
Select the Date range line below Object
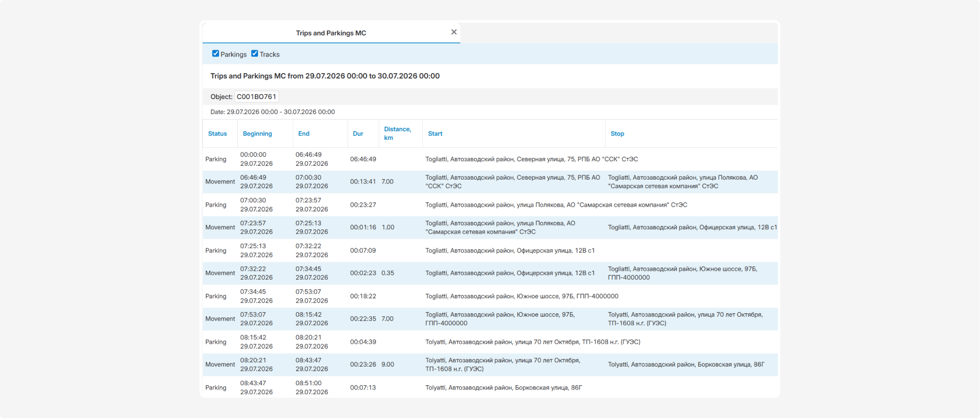point(272,112)
